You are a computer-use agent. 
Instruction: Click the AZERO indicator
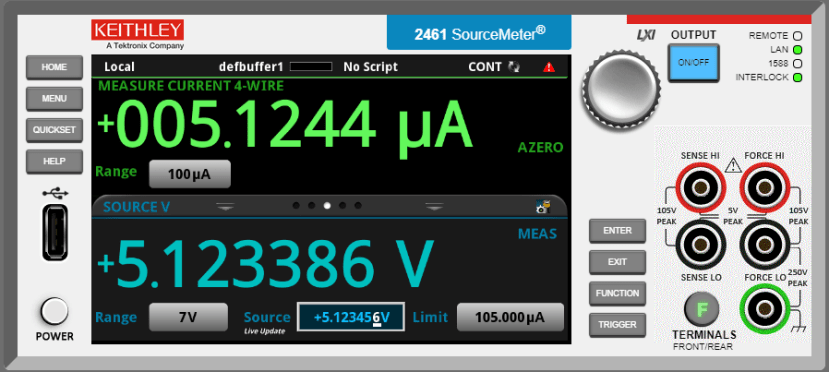point(539,148)
